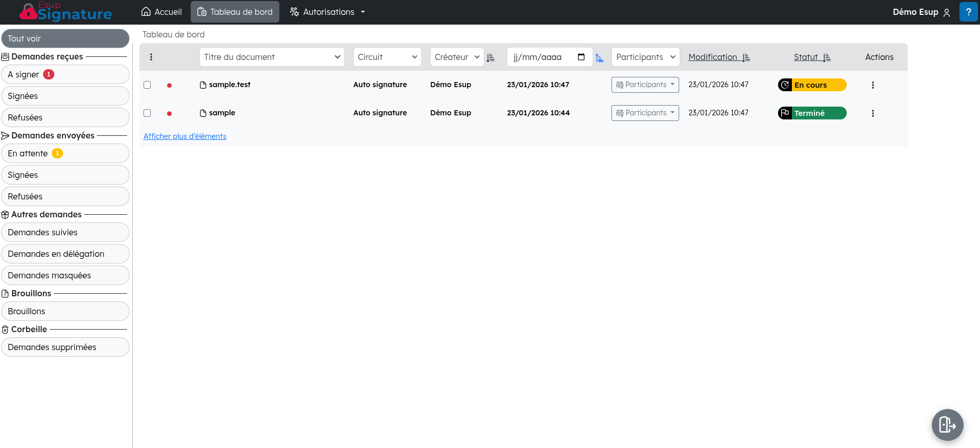Select the sample.test row checkbox
The width and height of the screenshot is (980, 448).
pos(147,85)
